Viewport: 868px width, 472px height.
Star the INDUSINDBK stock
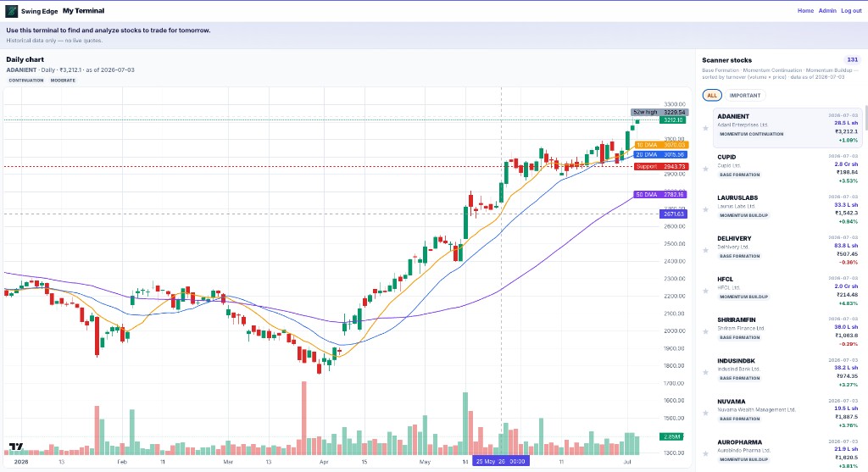click(705, 372)
